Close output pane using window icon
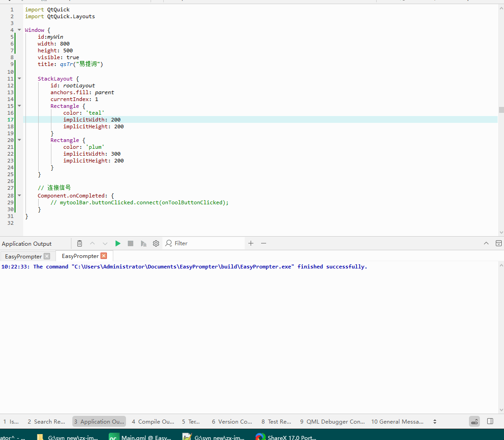The image size is (504, 440). [x=499, y=243]
